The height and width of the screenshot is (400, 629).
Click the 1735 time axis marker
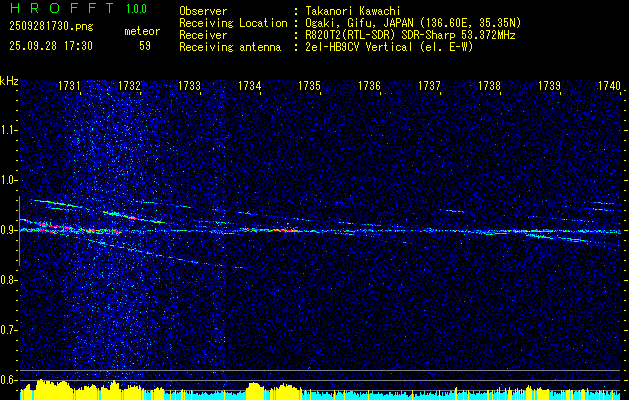[309, 85]
